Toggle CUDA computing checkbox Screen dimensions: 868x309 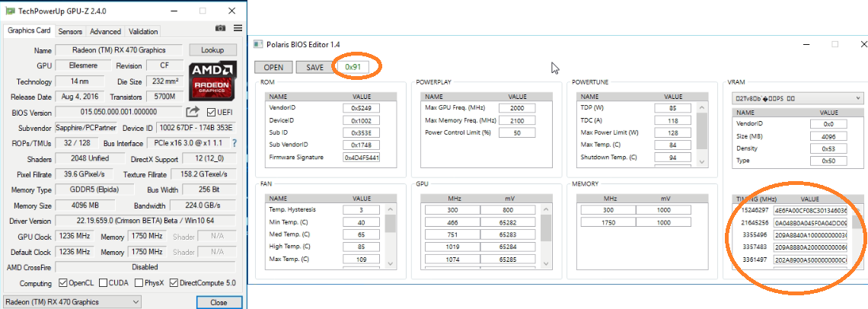click(x=104, y=283)
